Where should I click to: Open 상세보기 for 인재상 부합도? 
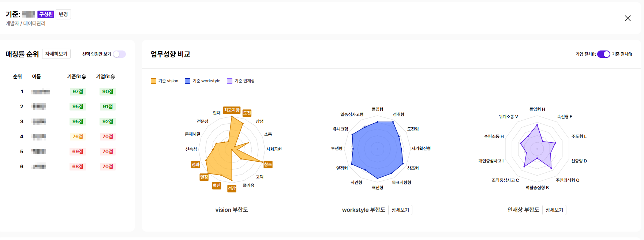pyautogui.click(x=554, y=210)
